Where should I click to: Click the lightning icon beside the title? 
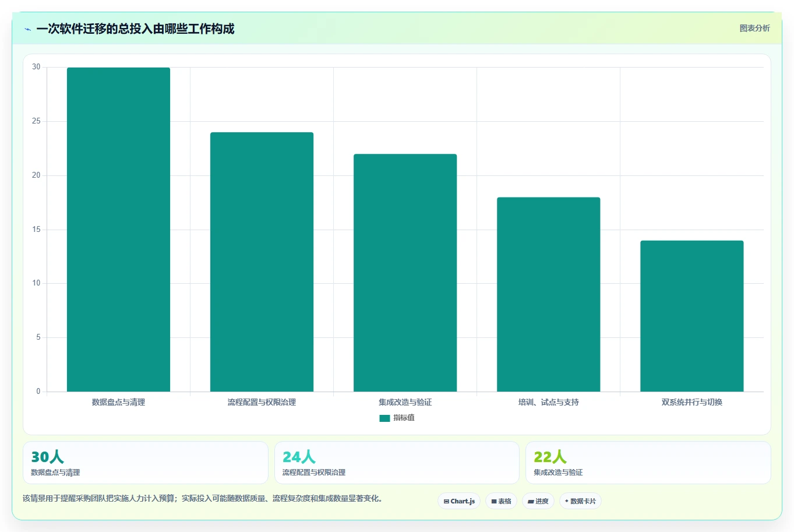coord(28,29)
